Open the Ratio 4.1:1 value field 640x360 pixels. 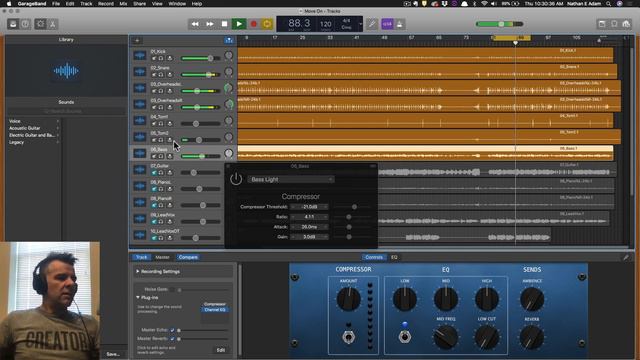pos(309,217)
